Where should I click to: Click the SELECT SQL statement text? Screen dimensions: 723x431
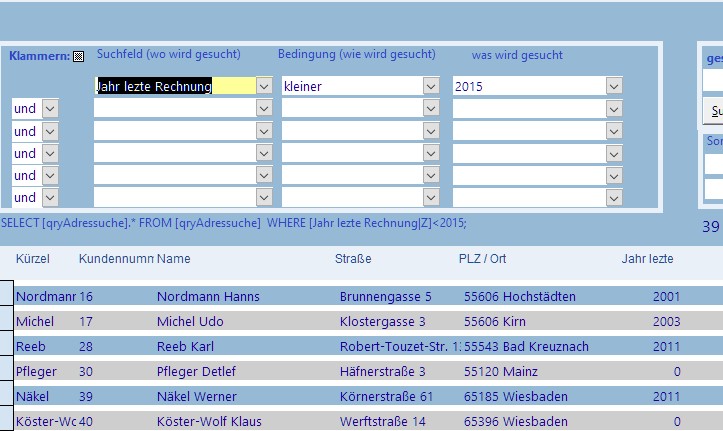coord(234,223)
